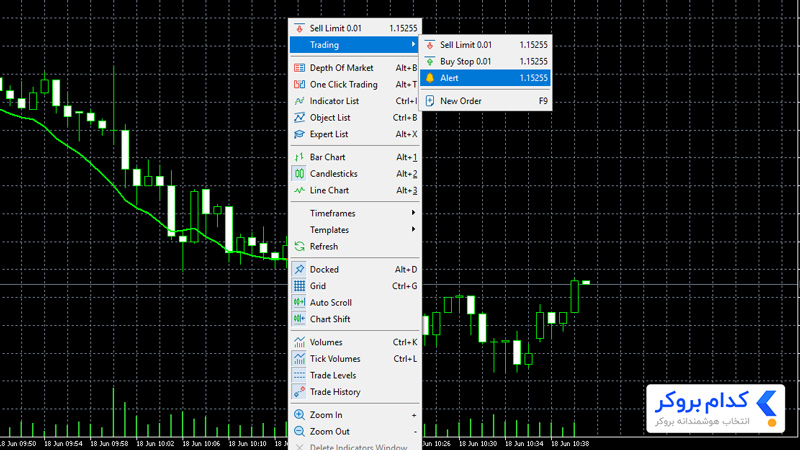
Task: Click the Trade History icon
Action: point(299,392)
